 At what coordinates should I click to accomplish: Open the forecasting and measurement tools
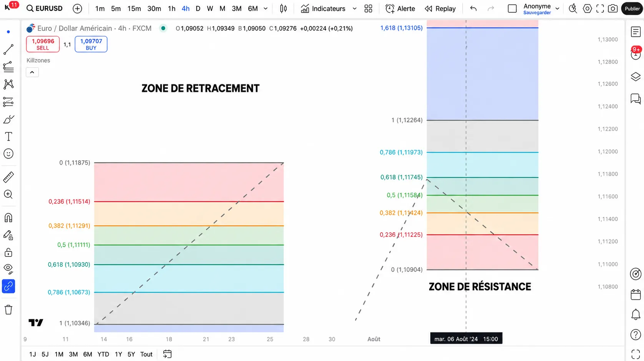pyautogui.click(x=8, y=102)
